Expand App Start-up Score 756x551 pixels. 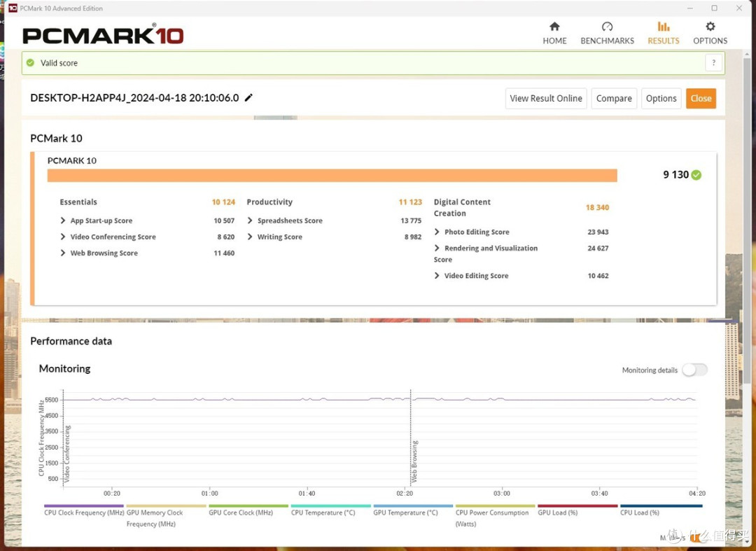coord(63,221)
